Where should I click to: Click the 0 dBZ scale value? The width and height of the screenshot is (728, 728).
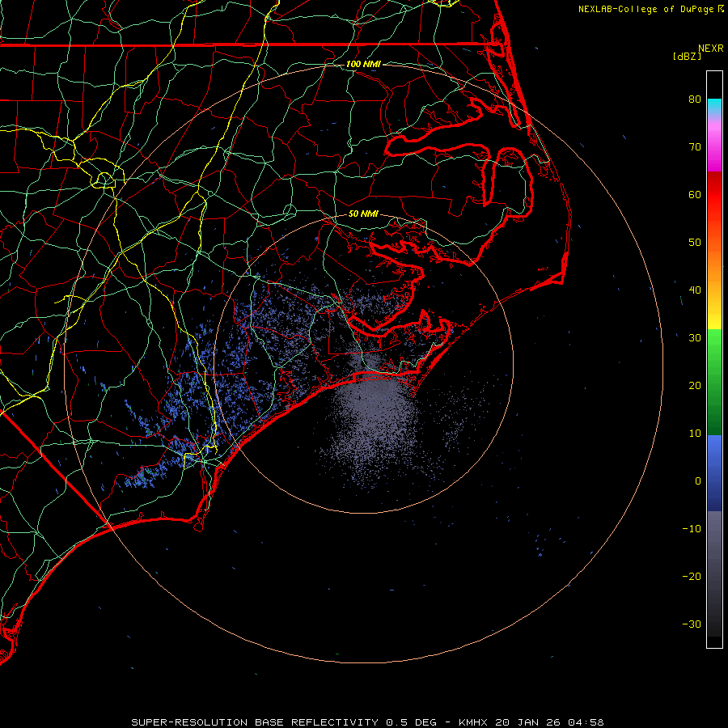698,481
